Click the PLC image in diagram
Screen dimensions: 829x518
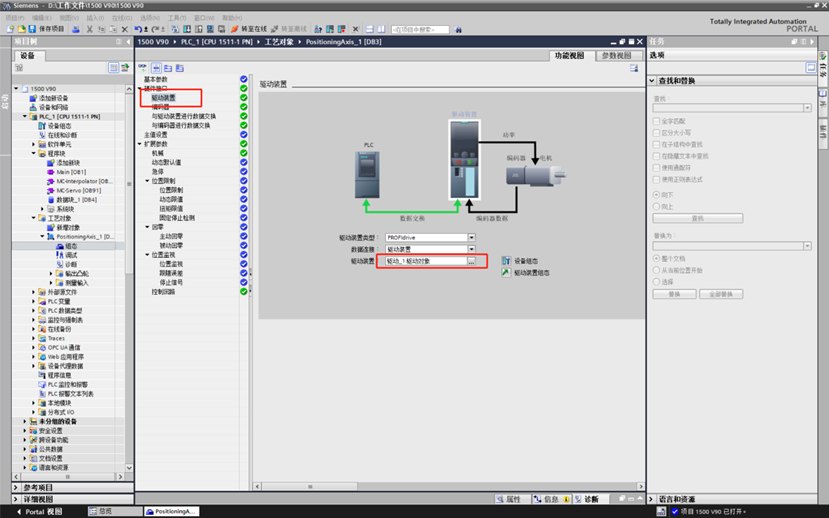pyautogui.click(x=367, y=174)
